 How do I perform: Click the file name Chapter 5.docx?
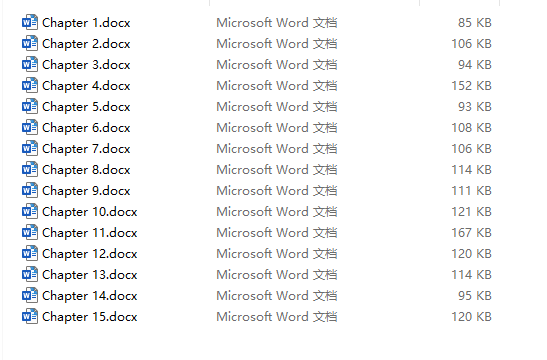point(86,107)
